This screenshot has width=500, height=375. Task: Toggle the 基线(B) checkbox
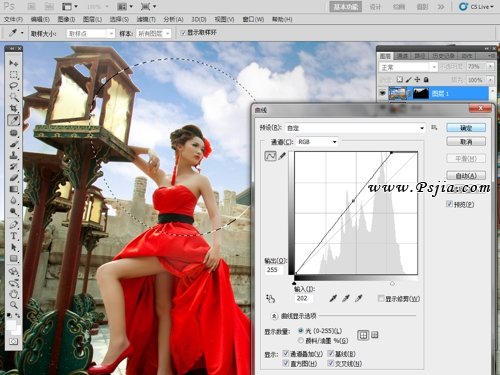click(x=331, y=353)
